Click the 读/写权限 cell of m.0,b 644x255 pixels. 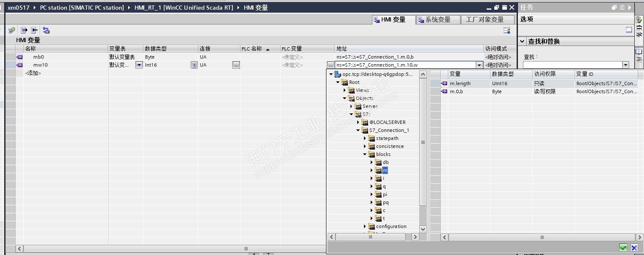click(553, 91)
